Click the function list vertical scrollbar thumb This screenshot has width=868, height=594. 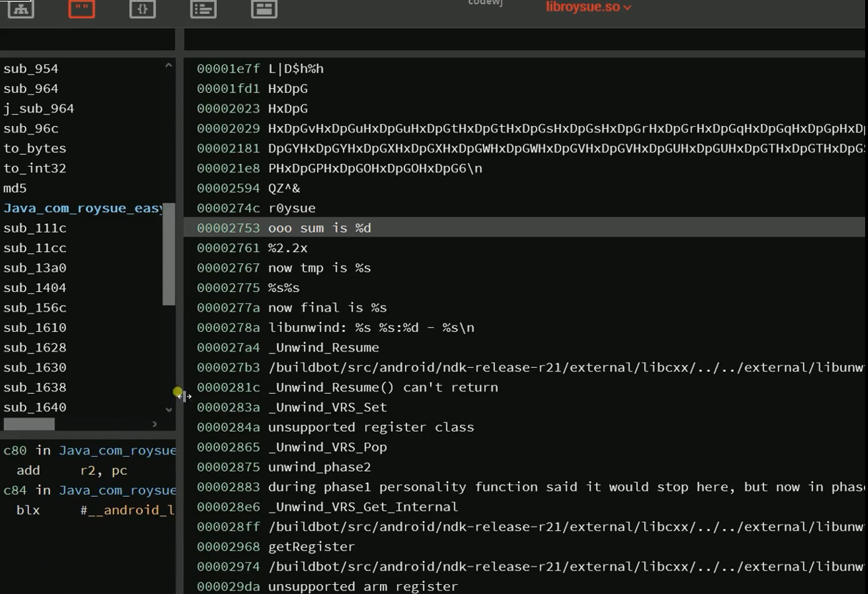[169, 254]
